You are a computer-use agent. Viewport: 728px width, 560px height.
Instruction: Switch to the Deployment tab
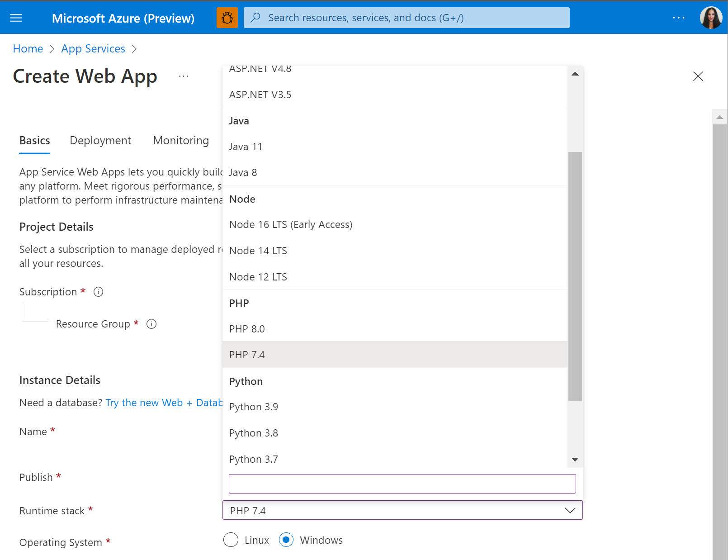(x=100, y=140)
